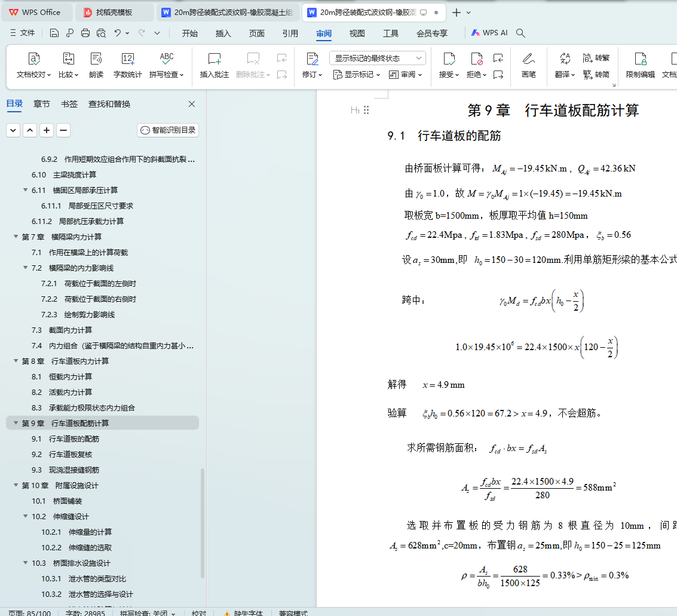Open the 显示标记 dropdown
The height and width of the screenshot is (616, 677).
(x=357, y=75)
